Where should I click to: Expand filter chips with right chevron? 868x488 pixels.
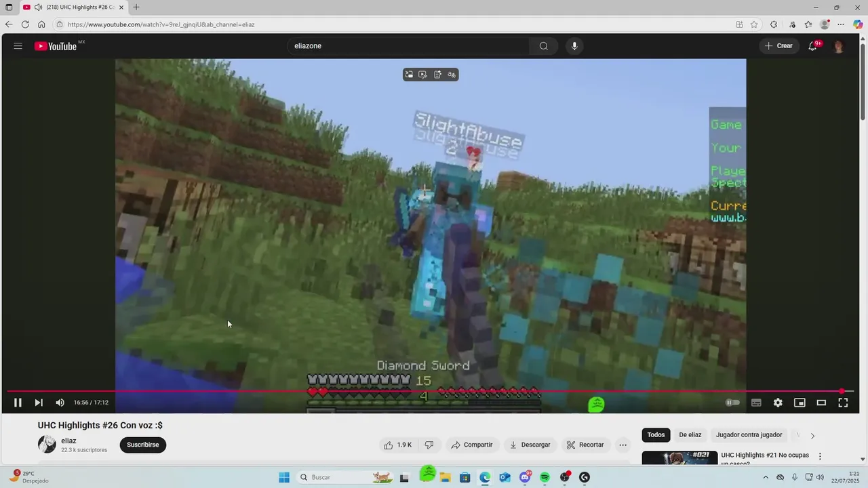pos(812,436)
